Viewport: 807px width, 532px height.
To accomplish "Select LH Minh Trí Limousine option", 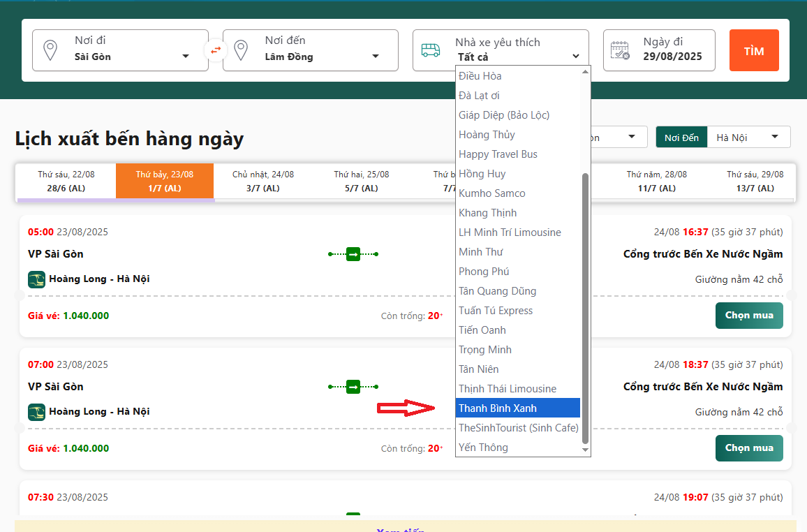I will pos(518,232).
